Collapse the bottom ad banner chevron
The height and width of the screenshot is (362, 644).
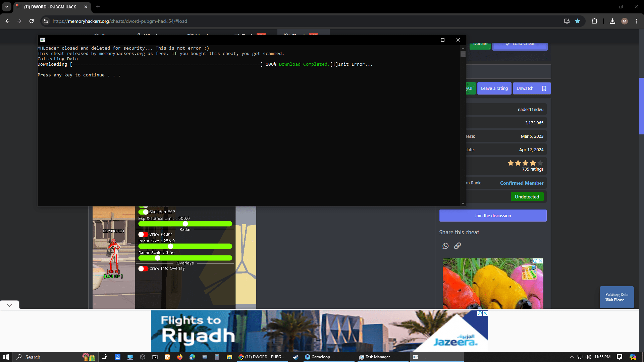(x=9, y=305)
